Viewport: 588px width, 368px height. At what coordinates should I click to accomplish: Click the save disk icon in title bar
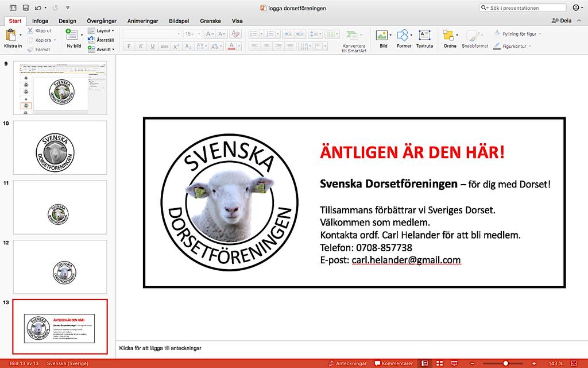click(25, 7)
